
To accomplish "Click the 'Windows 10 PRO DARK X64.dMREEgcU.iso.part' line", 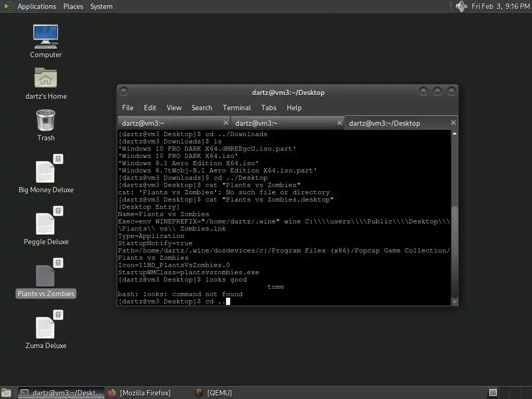I will 207,149.
